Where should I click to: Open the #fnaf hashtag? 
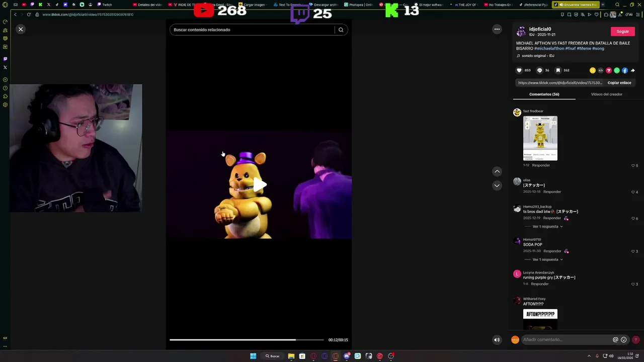[570, 48]
